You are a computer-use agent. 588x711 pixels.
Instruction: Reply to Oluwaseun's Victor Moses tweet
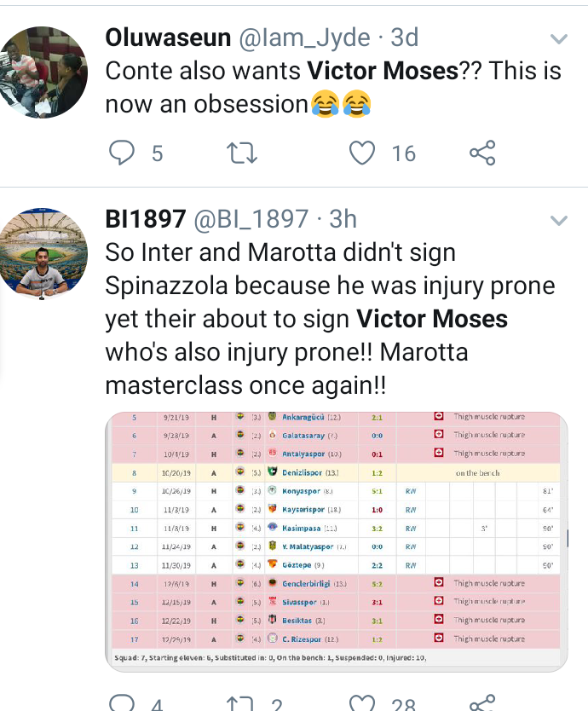pos(122,153)
